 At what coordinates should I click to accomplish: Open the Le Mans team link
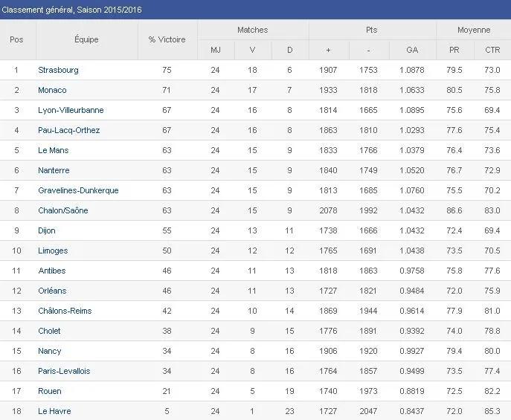54,150
